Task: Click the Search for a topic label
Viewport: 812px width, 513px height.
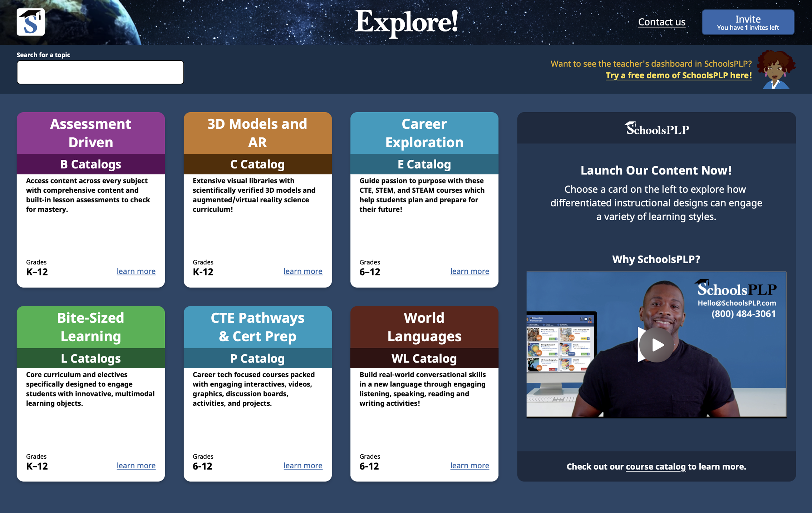Action: (x=43, y=55)
